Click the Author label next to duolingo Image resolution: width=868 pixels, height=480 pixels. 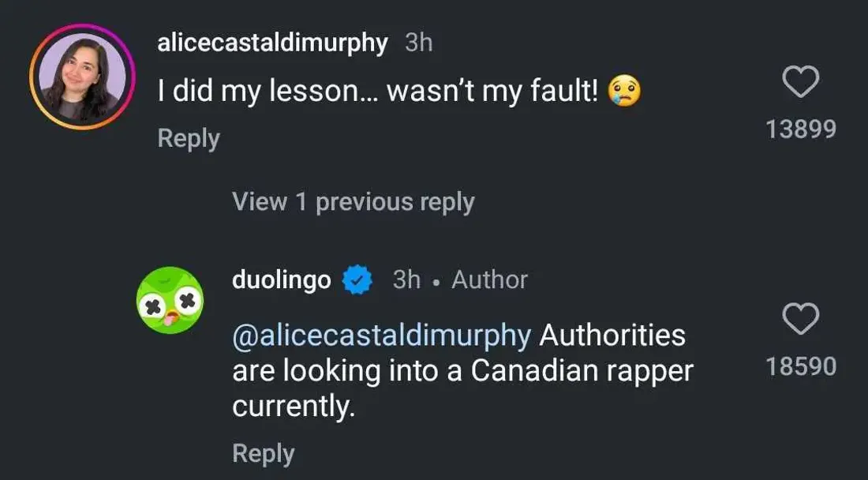(x=488, y=278)
